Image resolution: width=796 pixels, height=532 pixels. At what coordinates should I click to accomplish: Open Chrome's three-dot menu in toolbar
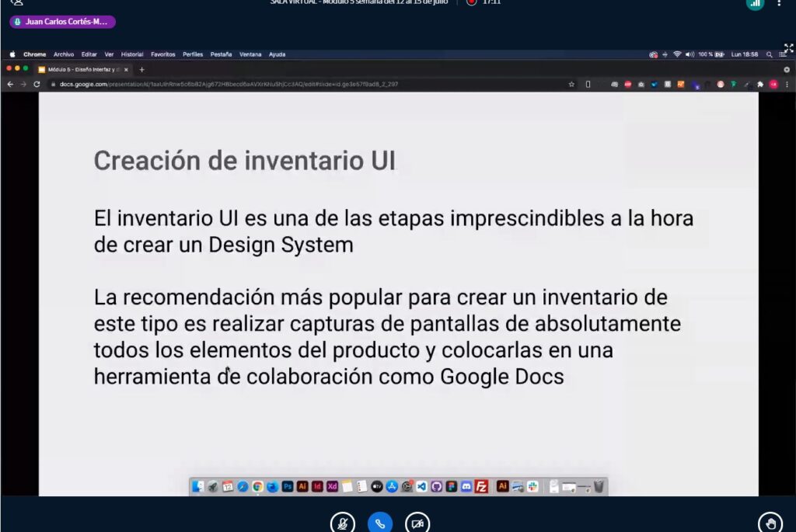[787, 84]
